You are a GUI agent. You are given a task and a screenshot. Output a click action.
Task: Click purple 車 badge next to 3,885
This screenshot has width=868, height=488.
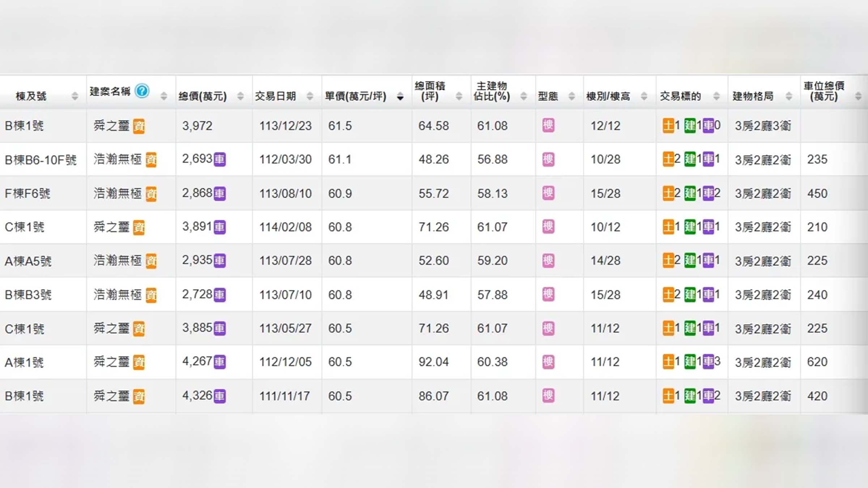220,329
